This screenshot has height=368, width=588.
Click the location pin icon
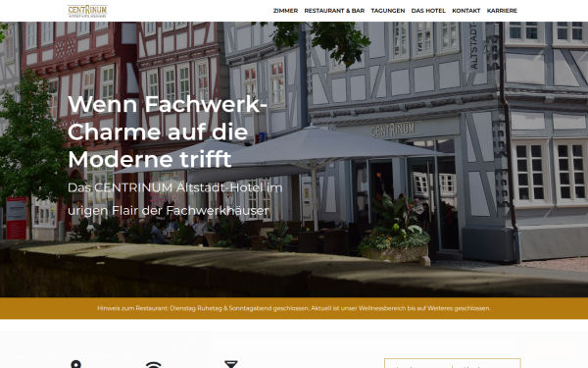76,364
